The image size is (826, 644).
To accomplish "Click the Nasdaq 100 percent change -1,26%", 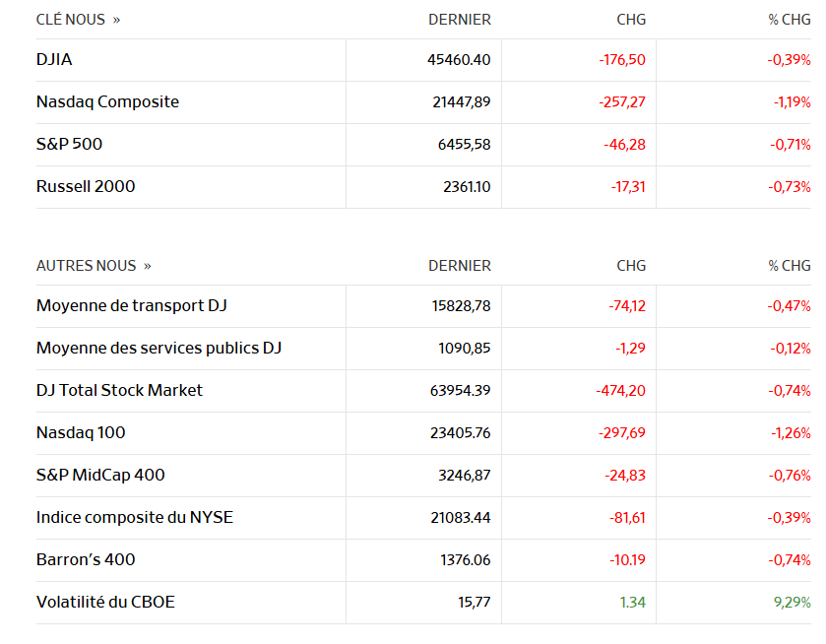I will [790, 433].
